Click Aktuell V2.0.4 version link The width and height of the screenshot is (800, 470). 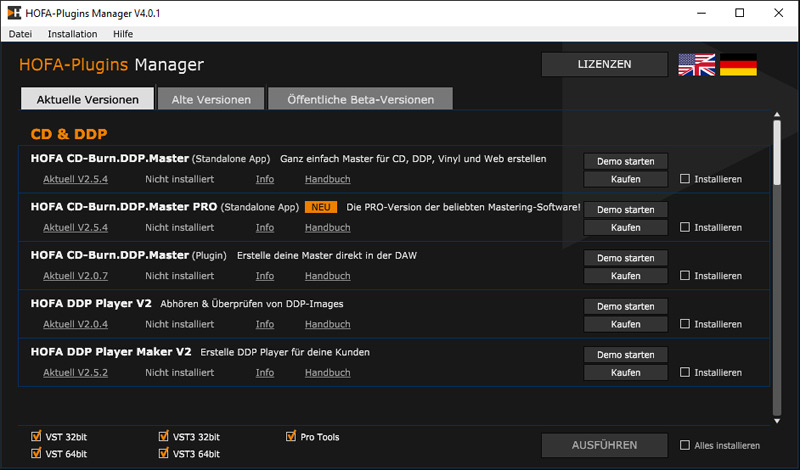click(x=75, y=324)
